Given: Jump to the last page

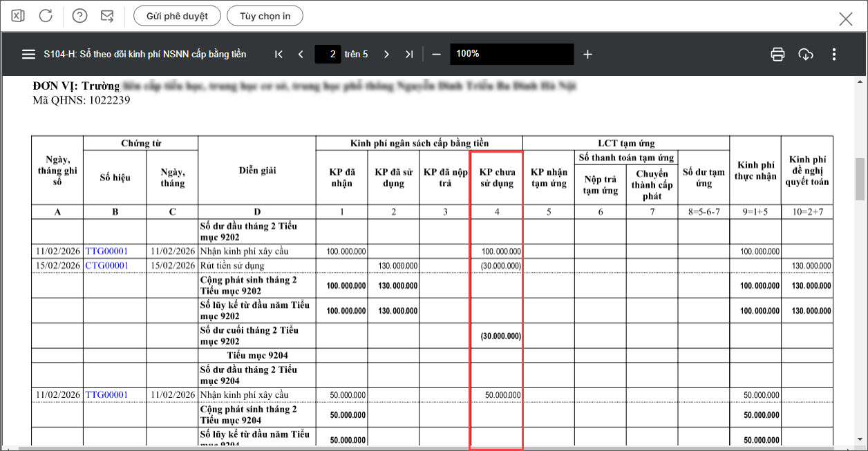Looking at the screenshot, I should click(409, 54).
